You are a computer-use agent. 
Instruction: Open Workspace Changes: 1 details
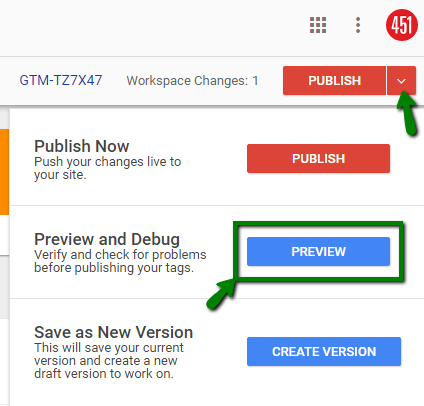(x=192, y=81)
